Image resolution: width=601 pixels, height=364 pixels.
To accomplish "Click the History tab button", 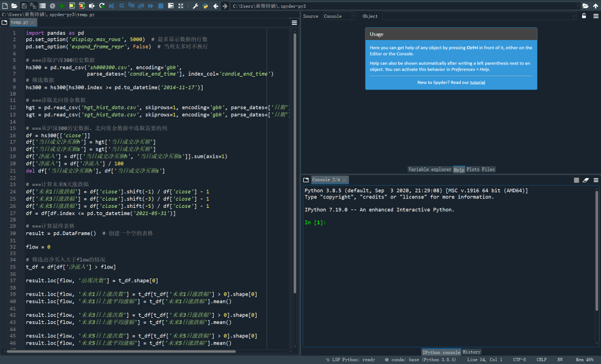I will pyautogui.click(x=472, y=352).
